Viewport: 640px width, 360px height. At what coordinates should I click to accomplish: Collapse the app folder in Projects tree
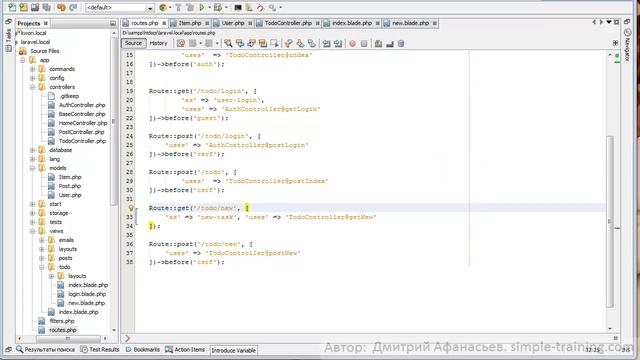(x=23, y=60)
